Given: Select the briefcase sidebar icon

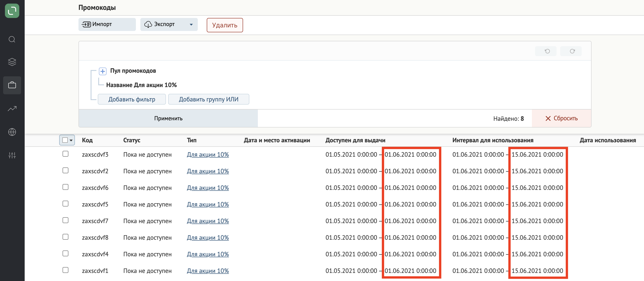Looking at the screenshot, I should pos(12,85).
